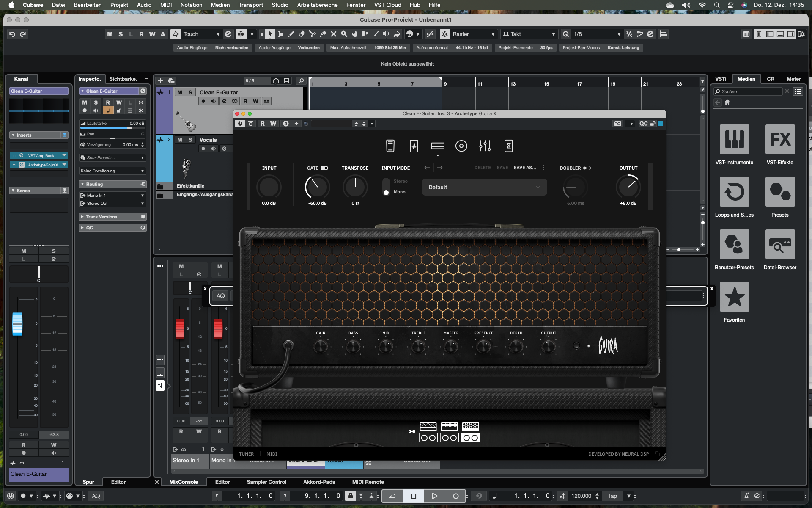Toggle monitor on Clean E-Guitar track
Image resolution: width=812 pixels, height=508 pixels.
[214, 101]
